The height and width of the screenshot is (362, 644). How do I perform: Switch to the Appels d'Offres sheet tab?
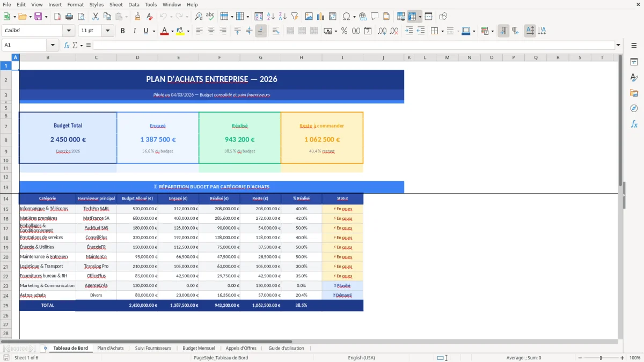point(241,348)
